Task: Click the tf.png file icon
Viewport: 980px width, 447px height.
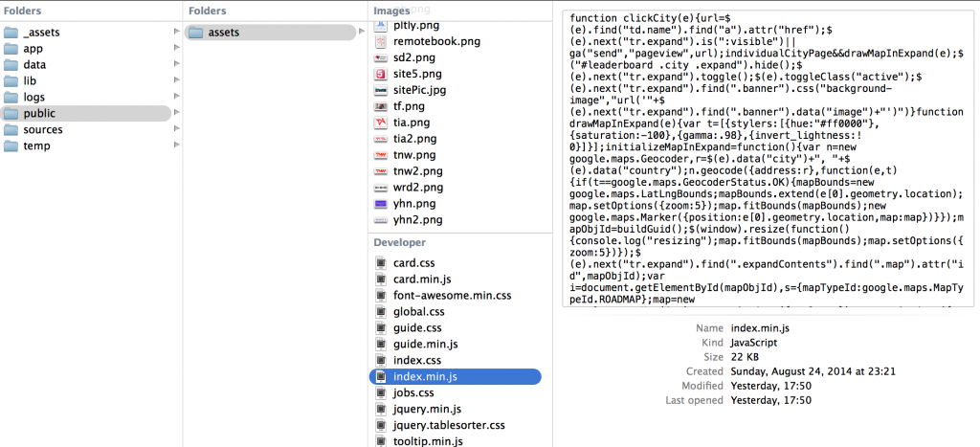Action: pos(381,106)
